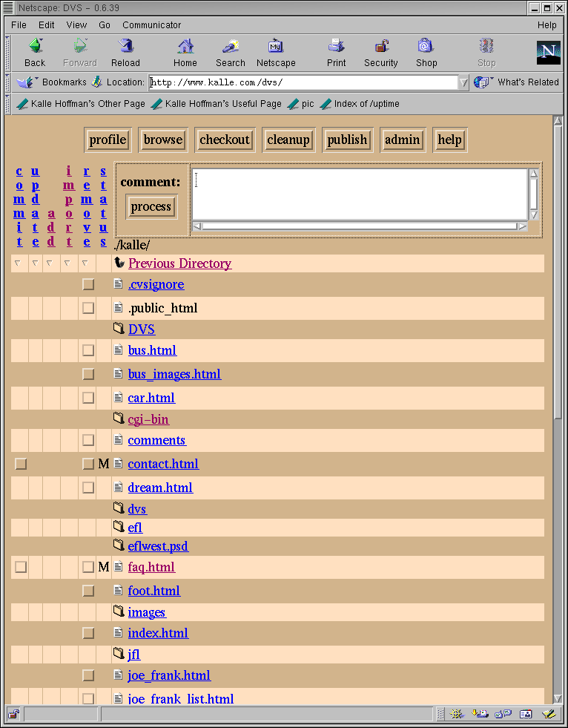The image size is (568, 728).
Task: Click the process button
Action: click(x=151, y=206)
